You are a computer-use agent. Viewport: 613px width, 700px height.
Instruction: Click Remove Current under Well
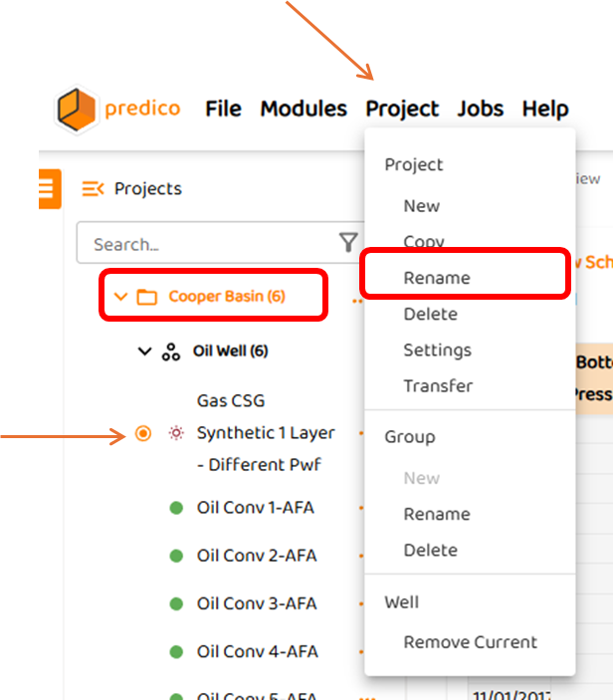click(470, 642)
